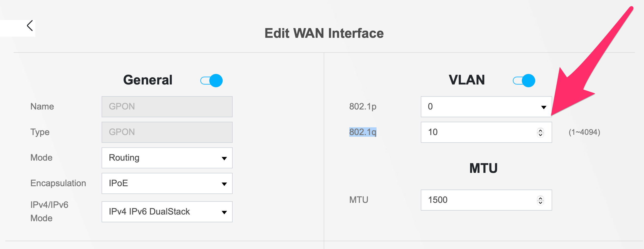The height and width of the screenshot is (249, 644).
Task: Click the Edit WAN Interface heading
Action: pyautogui.click(x=324, y=33)
